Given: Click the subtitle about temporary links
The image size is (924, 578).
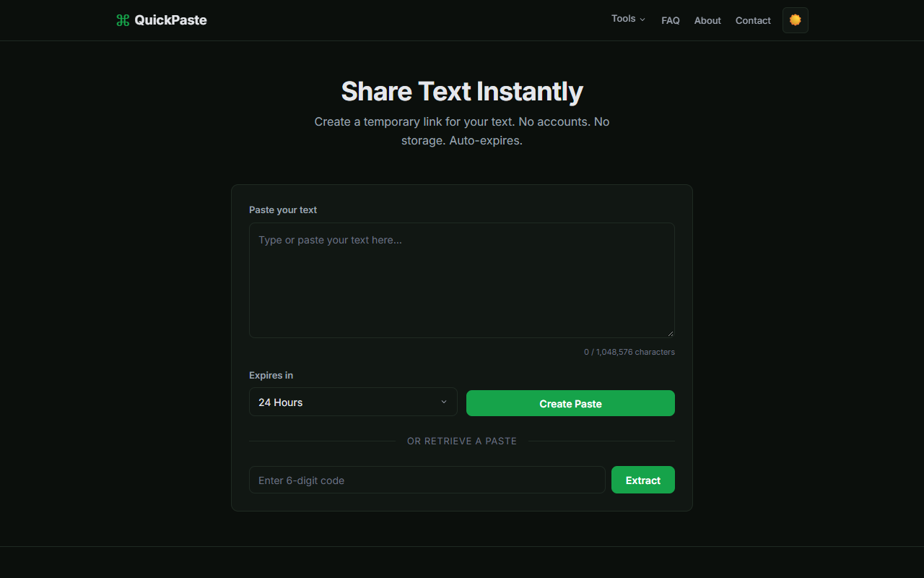Looking at the screenshot, I should coord(462,131).
